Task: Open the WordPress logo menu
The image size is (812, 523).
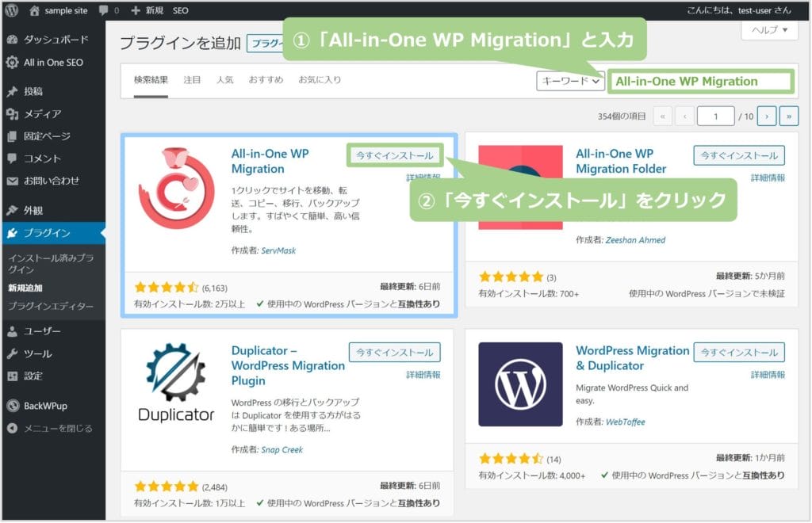Action: (x=11, y=10)
